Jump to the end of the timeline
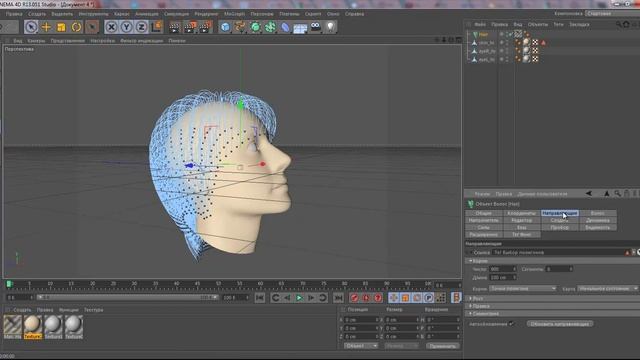640x360 pixels. (x=338, y=298)
